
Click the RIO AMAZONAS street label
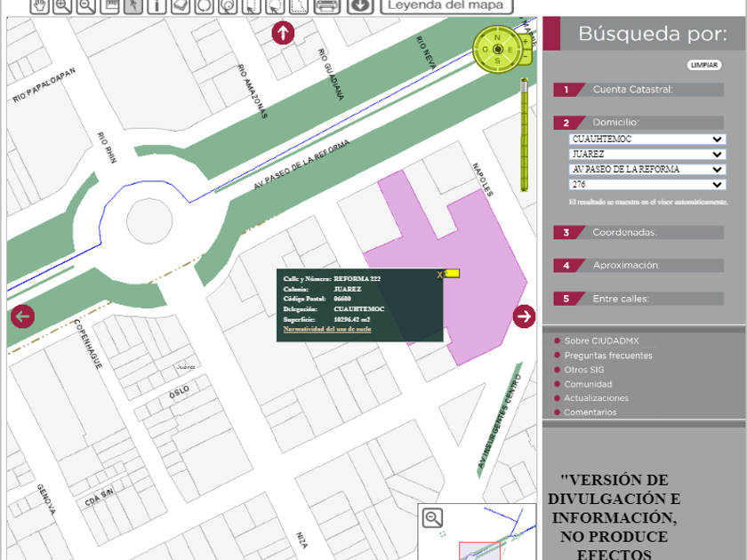pos(253,92)
